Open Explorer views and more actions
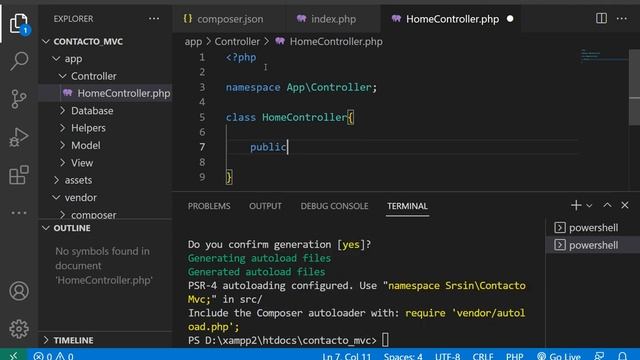640x360 pixels. pos(154,19)
